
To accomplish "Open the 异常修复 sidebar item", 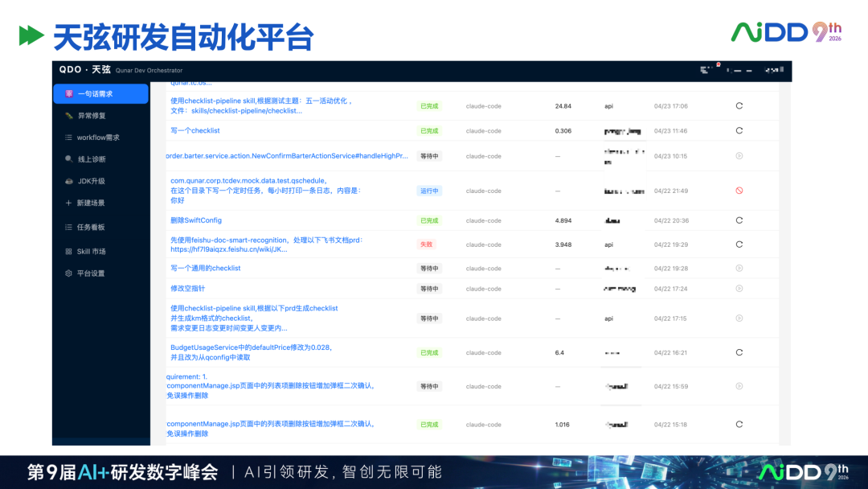I will tap(100, 116).
